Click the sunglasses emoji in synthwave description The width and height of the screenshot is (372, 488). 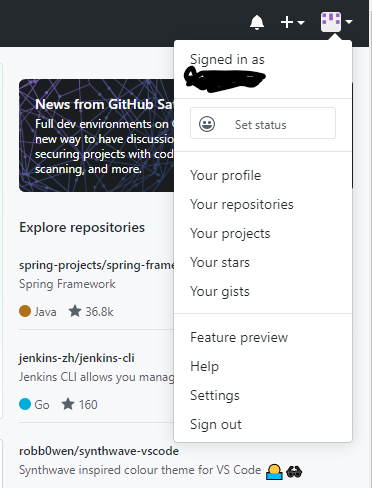(294, 472)
